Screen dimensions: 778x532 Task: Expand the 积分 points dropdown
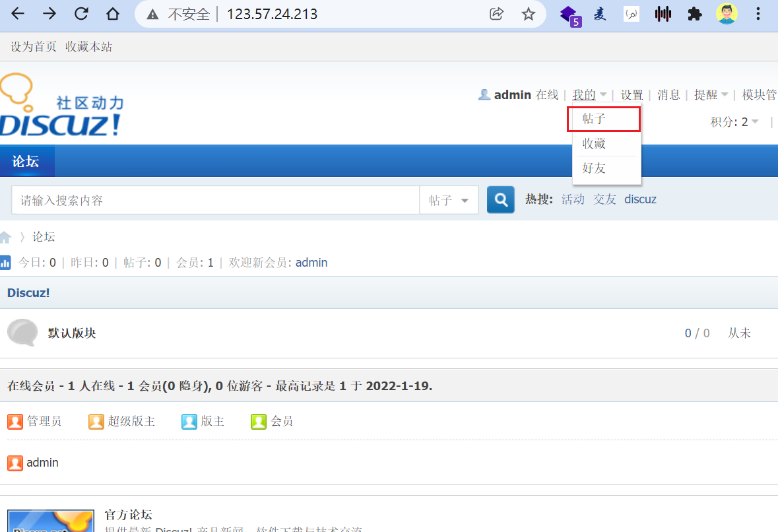(x=734, y=121)
